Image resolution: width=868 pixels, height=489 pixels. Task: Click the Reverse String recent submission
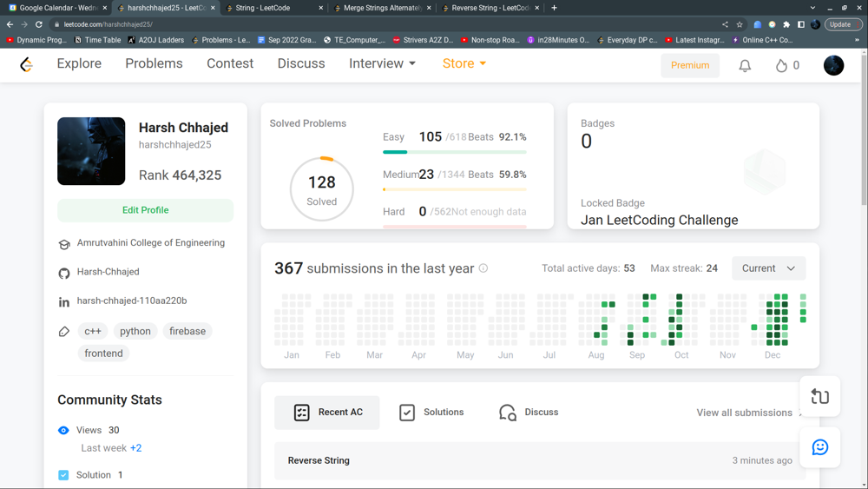[319, 460]
